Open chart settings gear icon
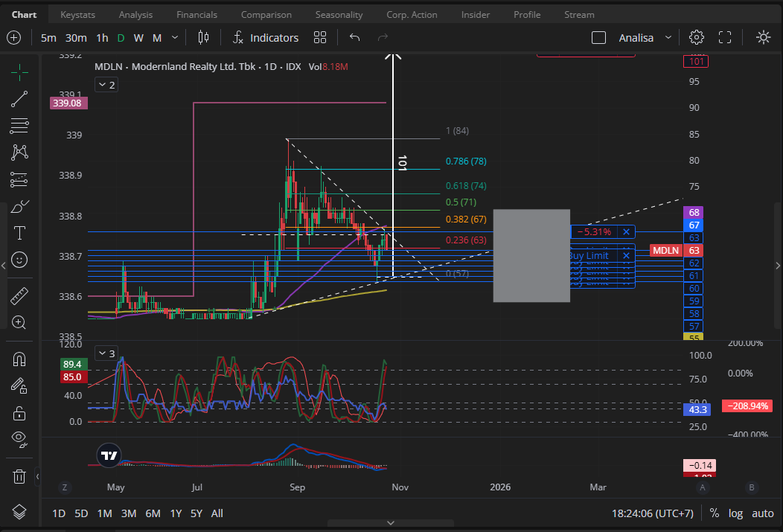 (697, 37)
